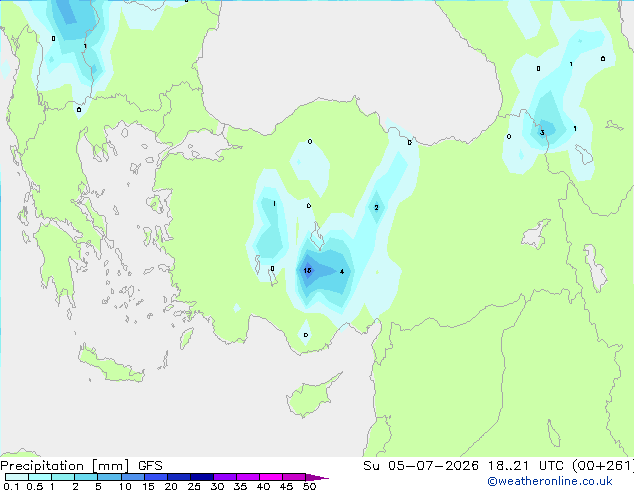Click the forecast date "Su 05-07-2026 18..21 UTC"
Viewport: 634px width, 490px height.
pyautogui.click(x=465, y=466)
